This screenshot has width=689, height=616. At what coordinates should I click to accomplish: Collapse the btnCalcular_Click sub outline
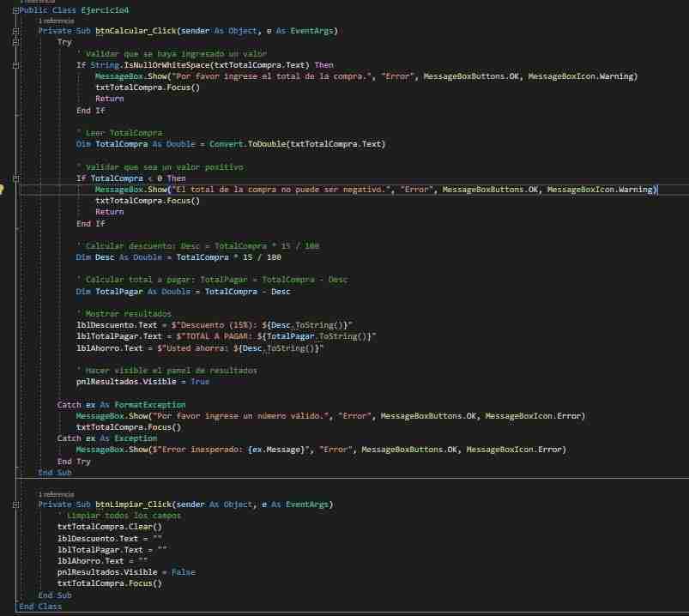[x=15, y=31]
